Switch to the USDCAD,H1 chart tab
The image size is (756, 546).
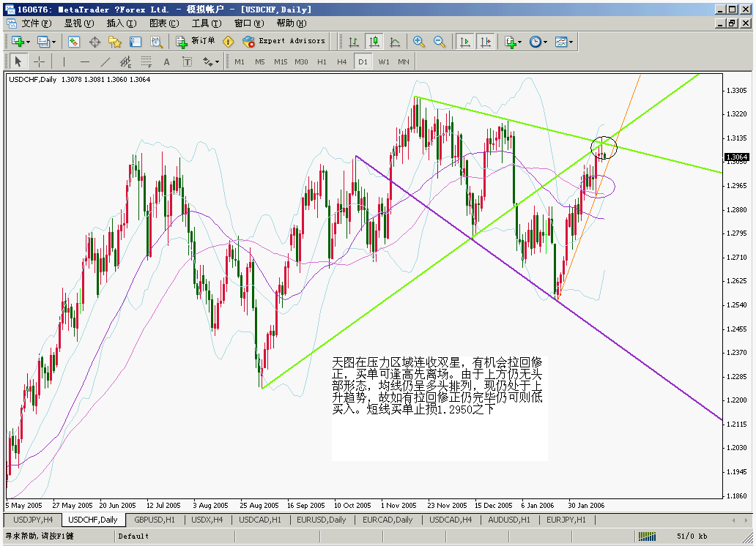pos(260,520)
